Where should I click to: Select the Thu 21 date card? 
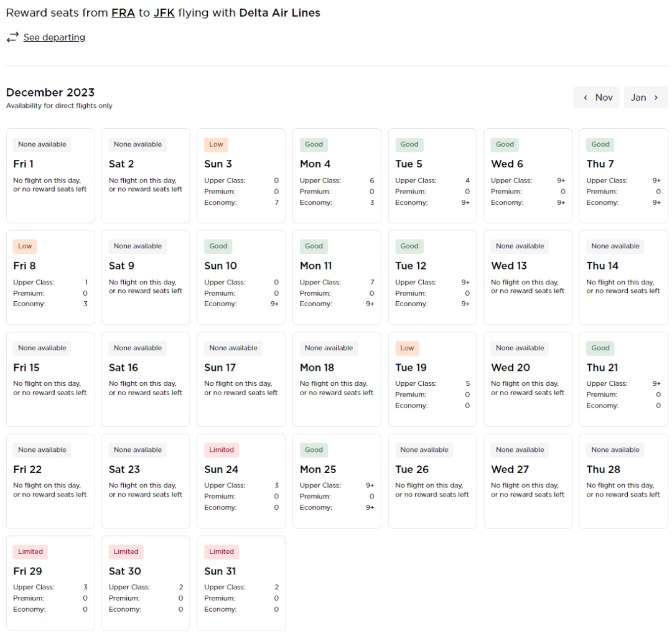(623, 379)
